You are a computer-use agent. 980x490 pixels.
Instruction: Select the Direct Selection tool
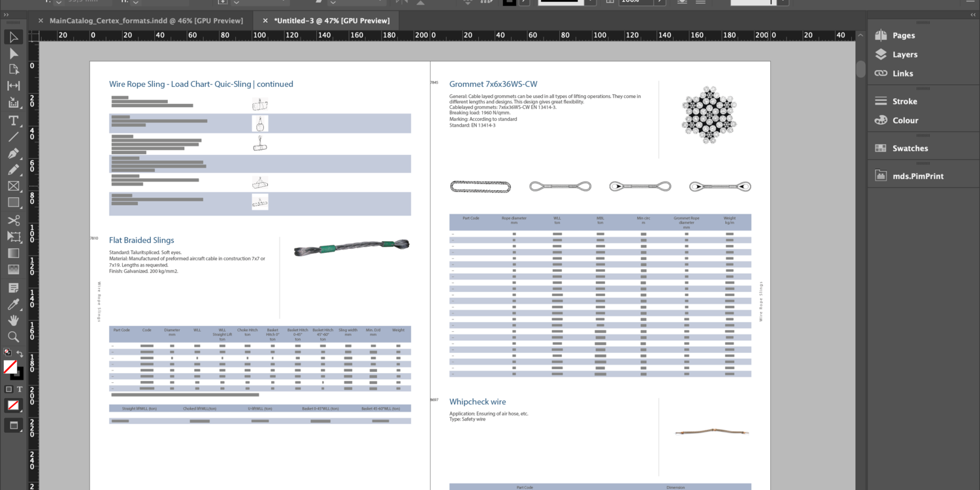pos(13,54)
